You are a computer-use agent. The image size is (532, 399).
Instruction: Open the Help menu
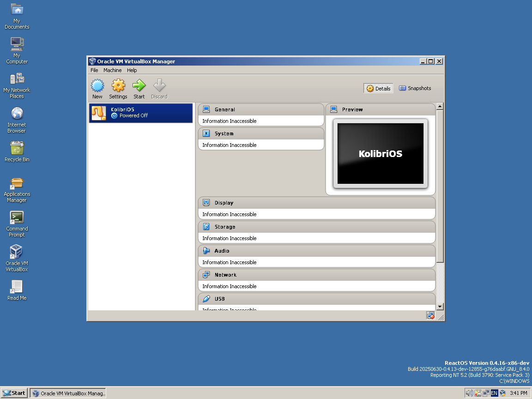point(132,70)
